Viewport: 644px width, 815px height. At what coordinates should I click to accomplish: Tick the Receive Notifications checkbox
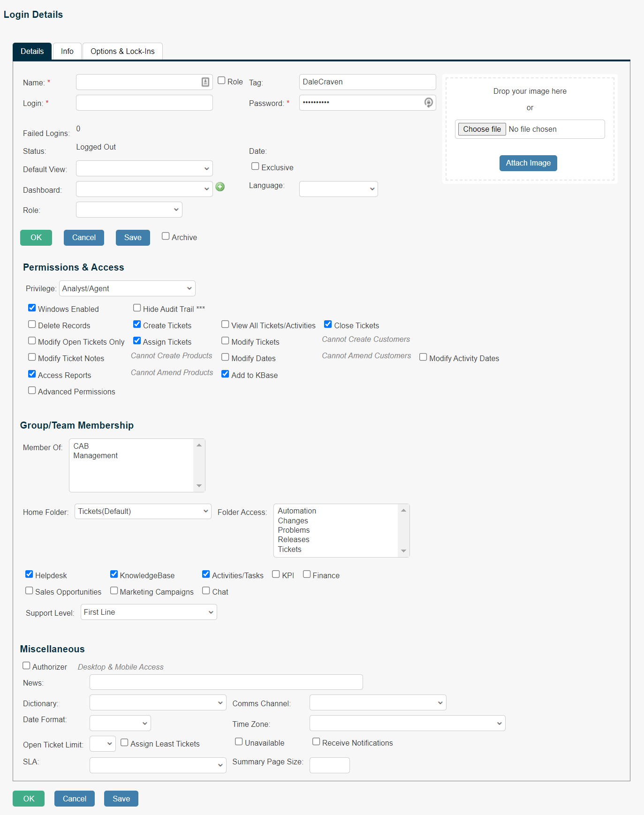pyautogui.click(x=316, y=742)
